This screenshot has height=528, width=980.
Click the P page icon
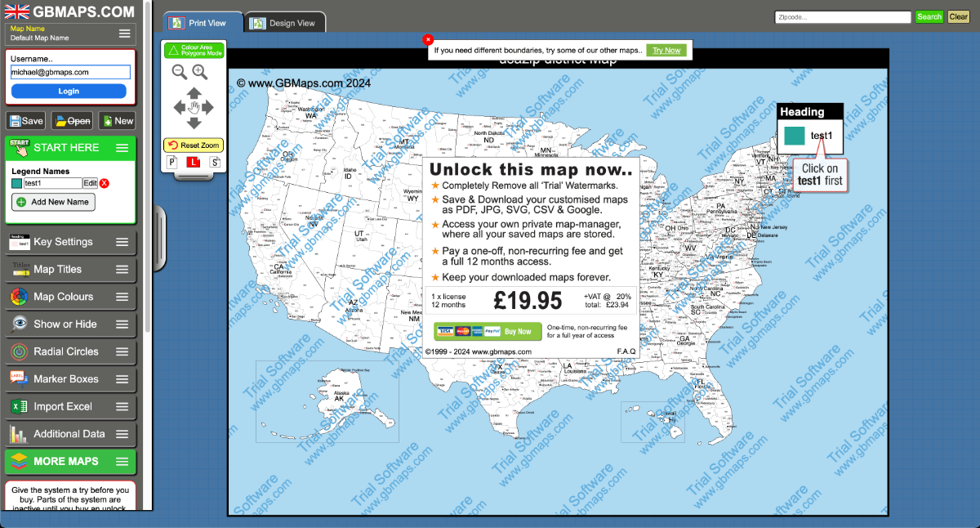point(172,163)
